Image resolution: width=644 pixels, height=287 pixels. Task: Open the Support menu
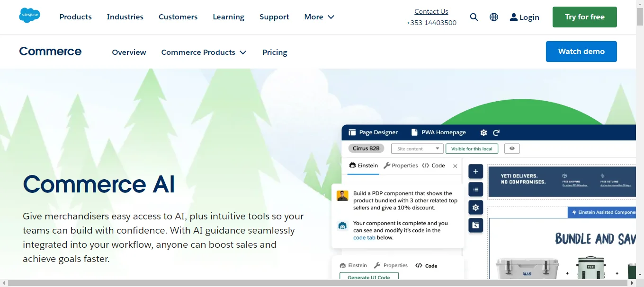[x=274, y=17]
